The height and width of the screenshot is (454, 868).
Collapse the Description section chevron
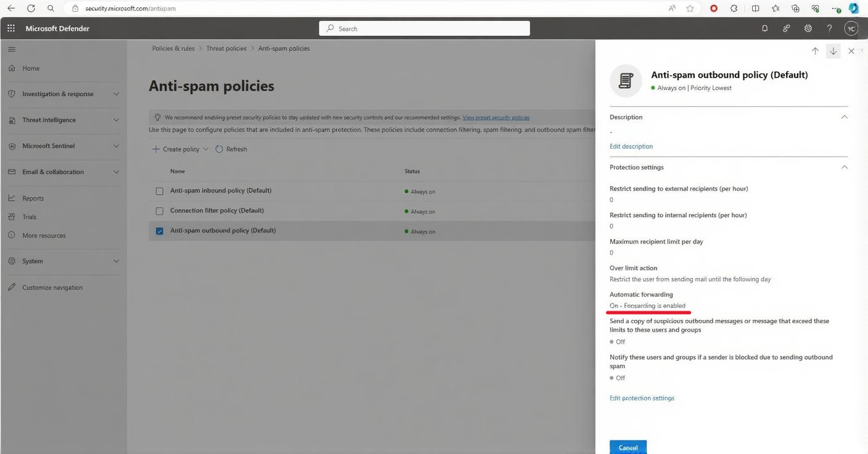tap(845, 117)
